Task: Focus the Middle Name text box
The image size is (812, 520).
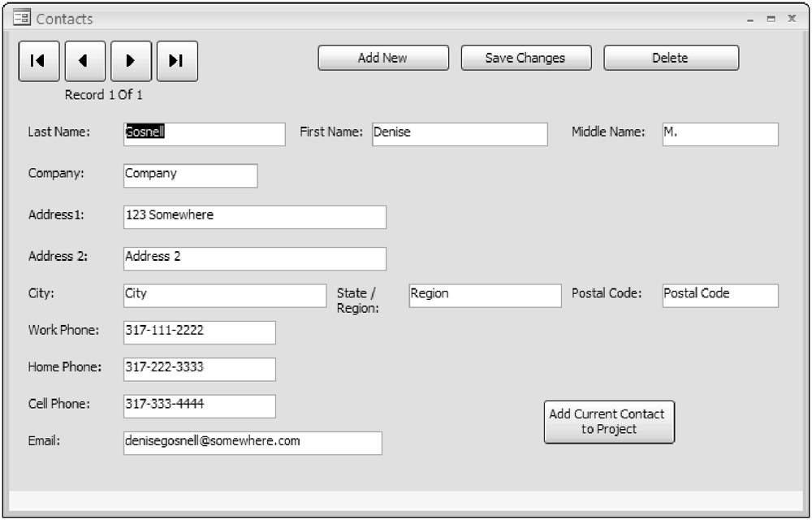Action: click(x=719, y=134)
